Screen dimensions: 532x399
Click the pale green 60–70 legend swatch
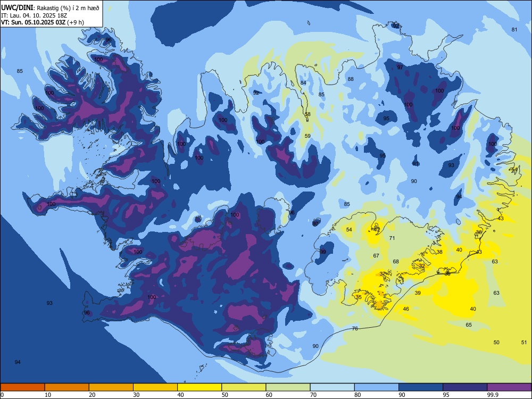pyautogui.click(x=288, y=387)
